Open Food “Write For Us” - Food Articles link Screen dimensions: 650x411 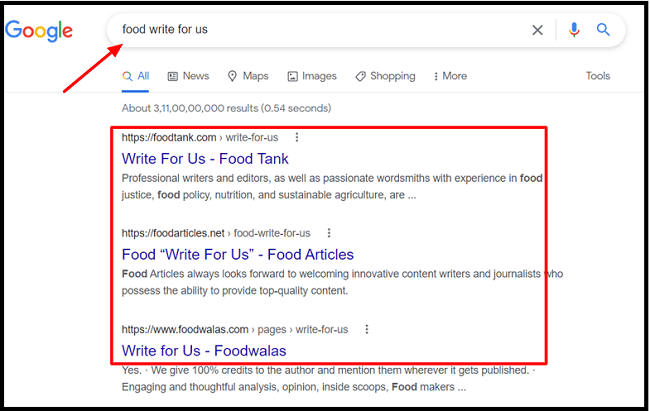click(238, 255)
